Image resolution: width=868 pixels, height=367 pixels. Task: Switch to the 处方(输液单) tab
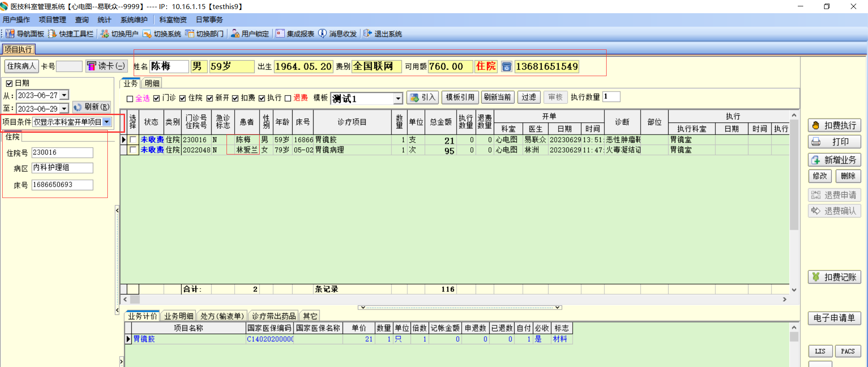pyautogui.click(x=222, y=316)
